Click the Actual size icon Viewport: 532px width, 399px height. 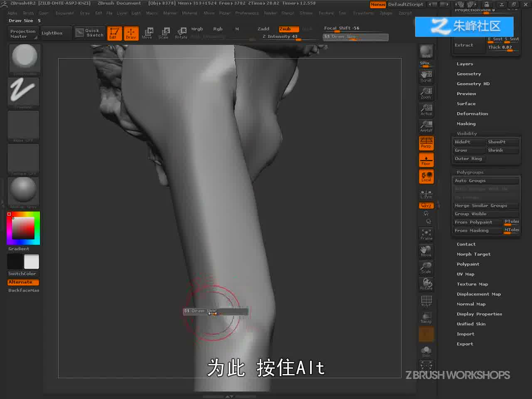(426, 109)
